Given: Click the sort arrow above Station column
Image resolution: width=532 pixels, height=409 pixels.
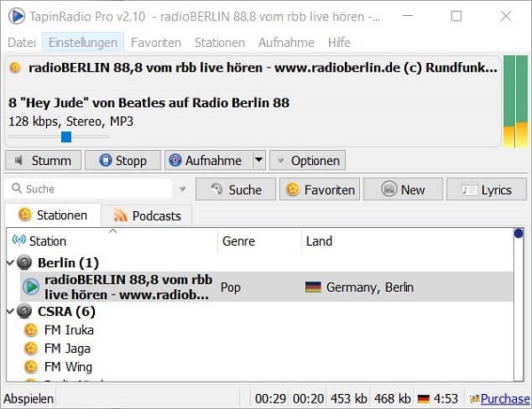Looking at the screenshot, I should pyautogui.click(x=113, y=232).
